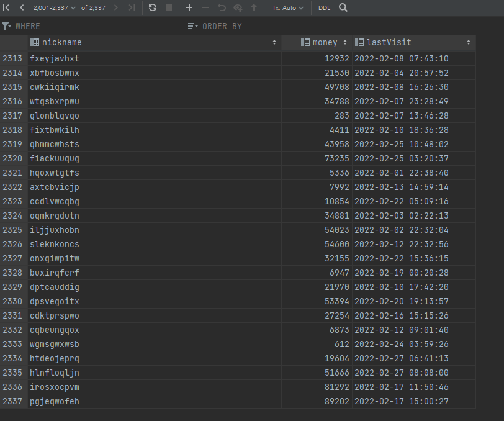The width and height of the screenshot is (504, 421).
Task: Select row number 2313
Action: pos(12,58)
